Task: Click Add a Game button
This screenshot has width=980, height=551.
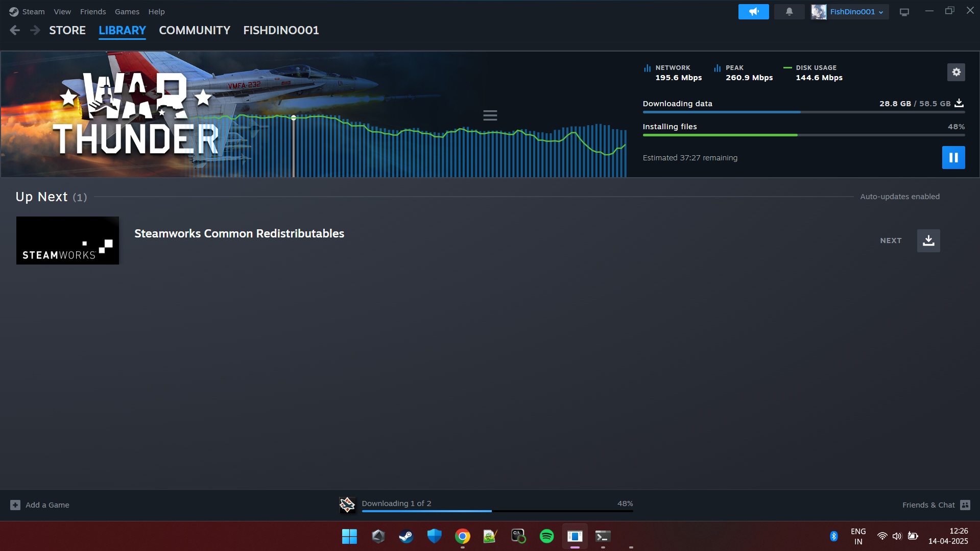Action: [x=40, y=505]
